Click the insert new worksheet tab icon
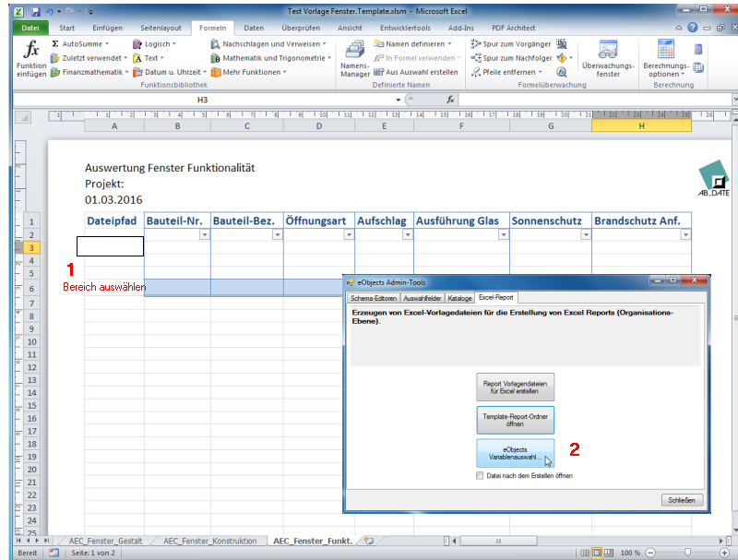The height and width of the screenshot is (560, 738). [x=369, y=542]
